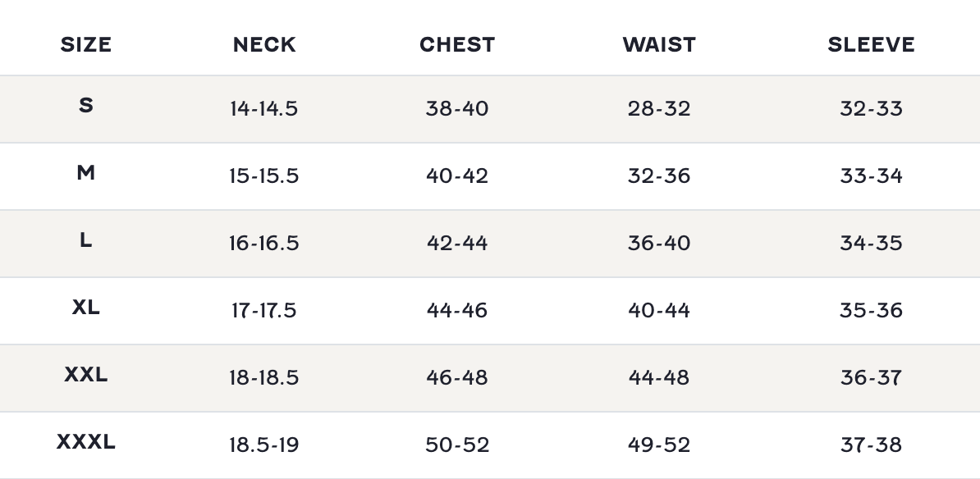Select the L size row label

[x=85, y=240]
